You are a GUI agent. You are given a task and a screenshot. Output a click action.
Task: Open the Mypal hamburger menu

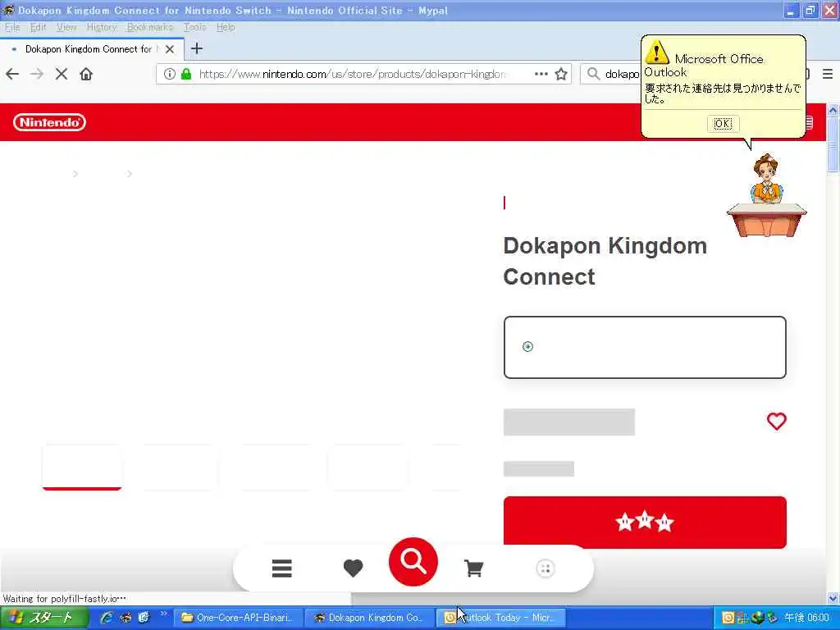828,74
